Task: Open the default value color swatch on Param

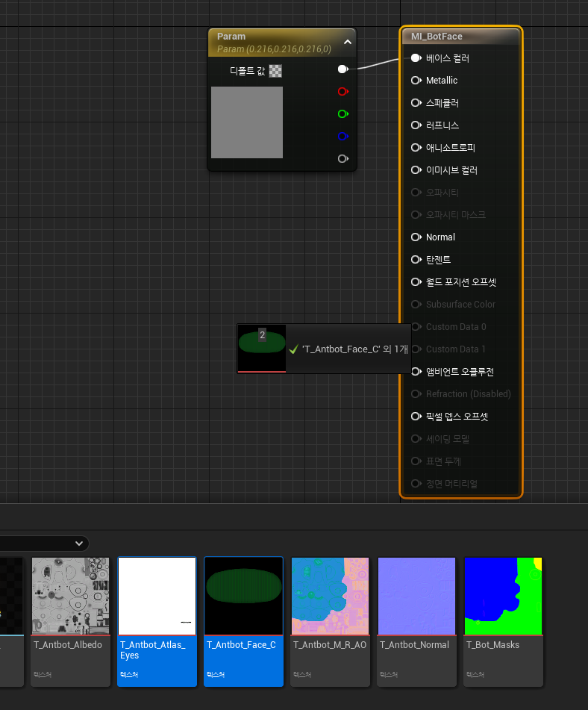Action: 275,71
